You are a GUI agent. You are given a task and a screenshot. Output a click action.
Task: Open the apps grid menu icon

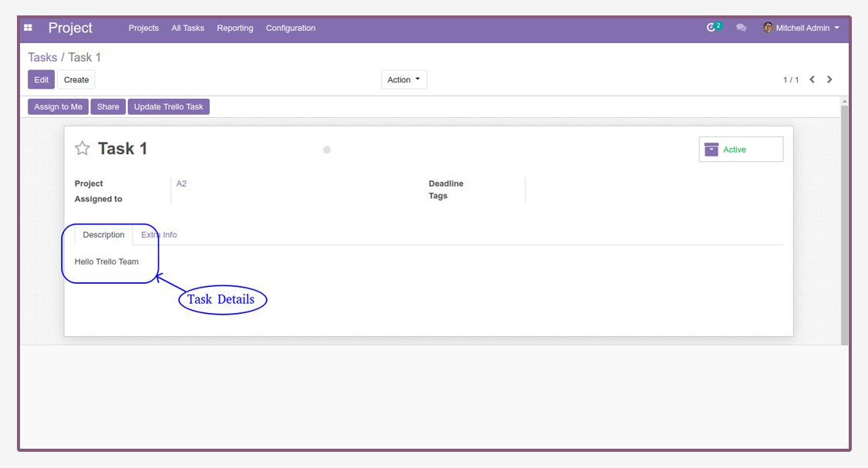pyautogui.click(x=28, y=28)
